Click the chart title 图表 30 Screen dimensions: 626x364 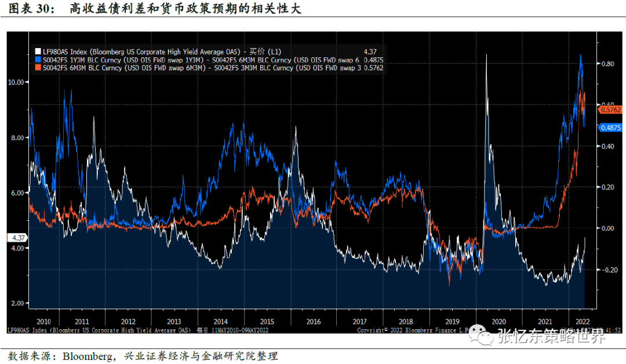click(31, 8)
